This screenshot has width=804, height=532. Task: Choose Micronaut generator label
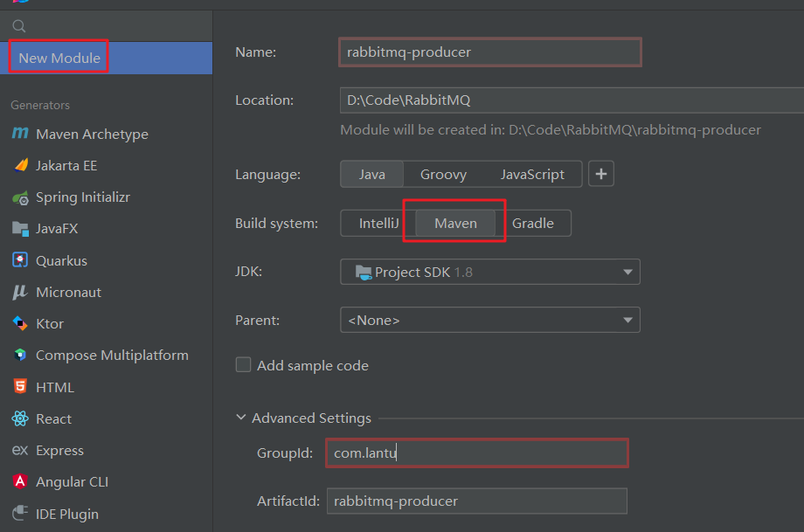(x=68, y=292)
